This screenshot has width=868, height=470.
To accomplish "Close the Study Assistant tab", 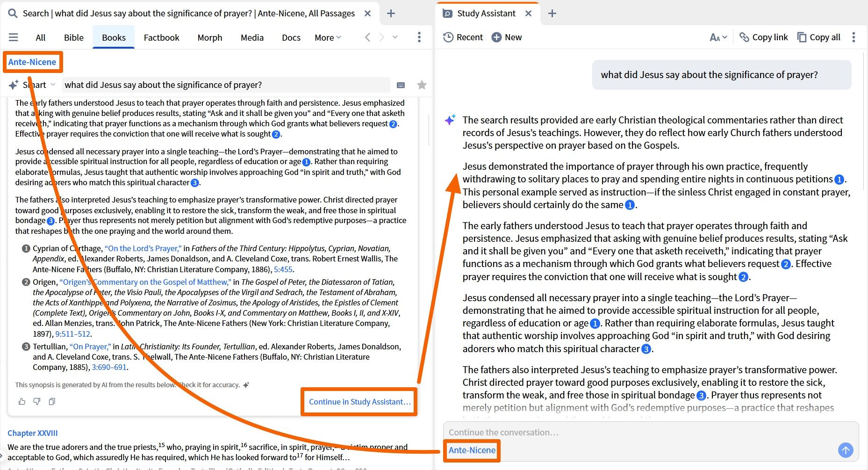I will click(x=528, y=14).
